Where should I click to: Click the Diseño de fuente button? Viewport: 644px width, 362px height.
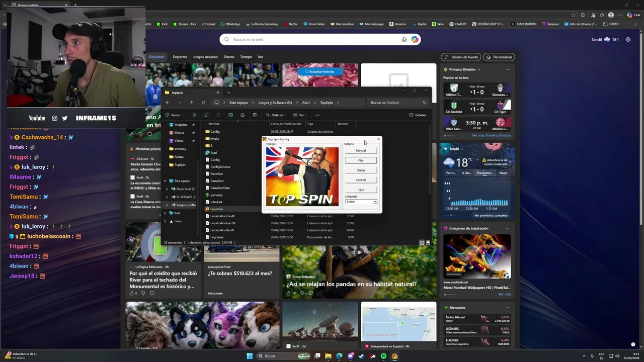pos(460,57)
